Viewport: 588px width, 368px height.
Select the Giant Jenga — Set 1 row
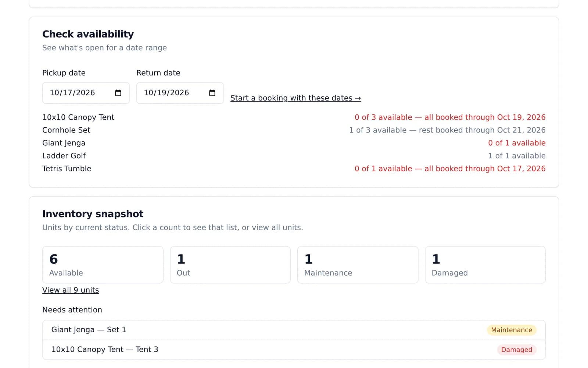point(294,330)
